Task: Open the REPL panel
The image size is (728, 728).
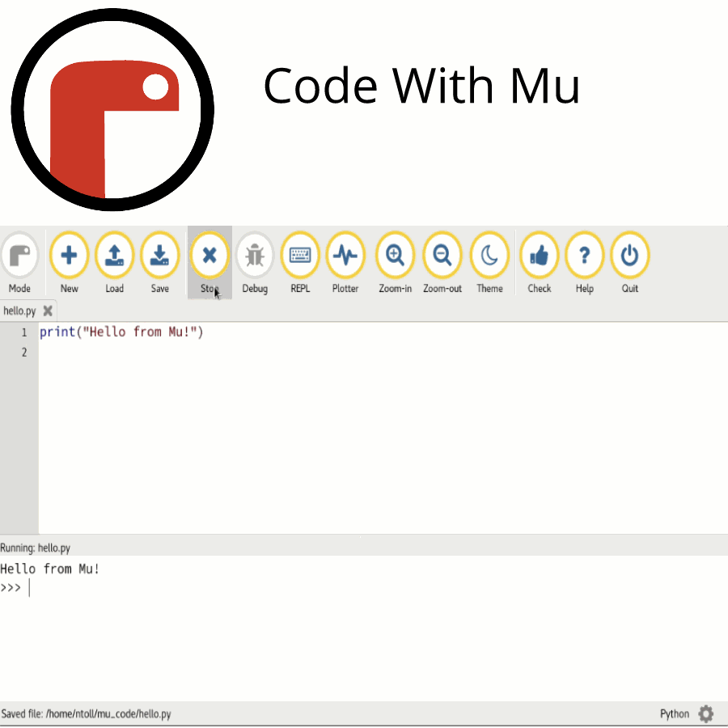Action: coord(300,256)
